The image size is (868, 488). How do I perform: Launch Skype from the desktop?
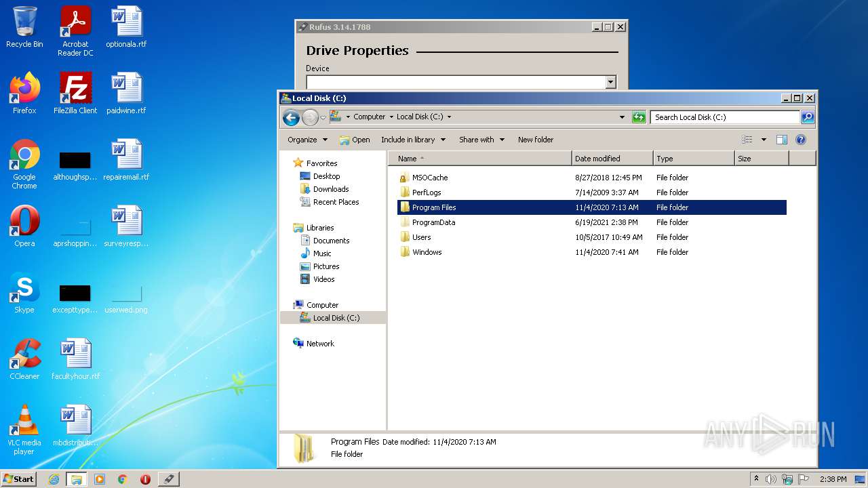click(x=24, y=293)
